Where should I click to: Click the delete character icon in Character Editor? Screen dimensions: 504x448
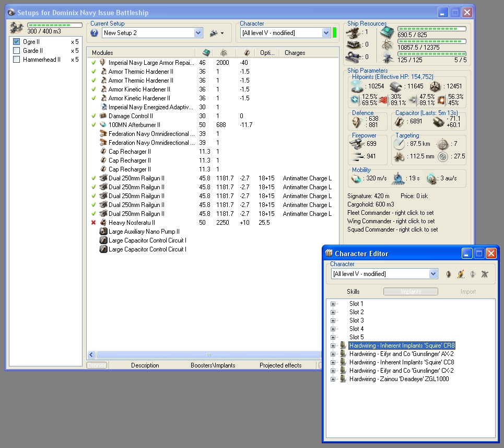coord(485,274)
